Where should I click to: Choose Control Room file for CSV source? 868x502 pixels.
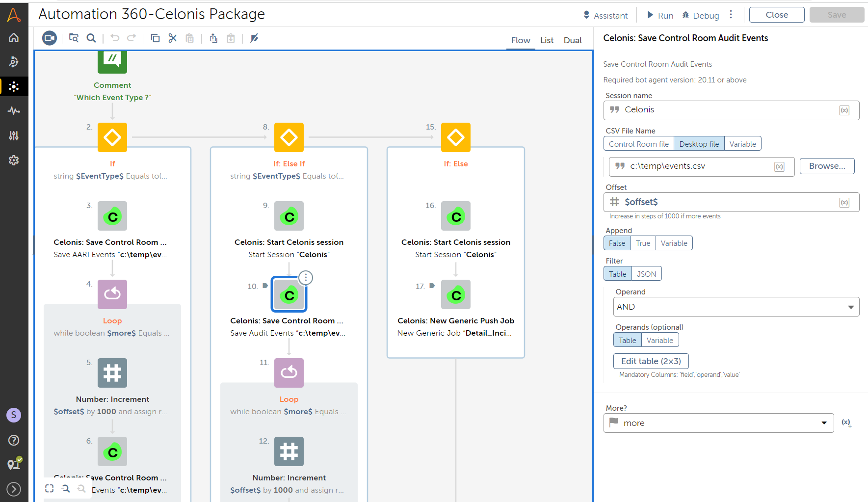pos(638,144)
